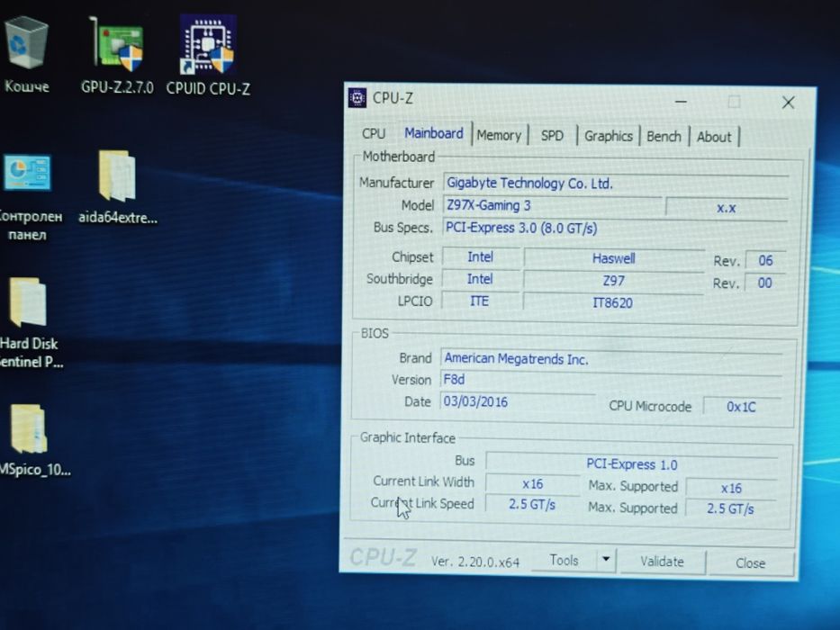The width and height of the screenshot is (840, 630).
Task: Click the Bus Specs value PCI-Express 3.0 (8.0 GT/s)
Action: 615,229
